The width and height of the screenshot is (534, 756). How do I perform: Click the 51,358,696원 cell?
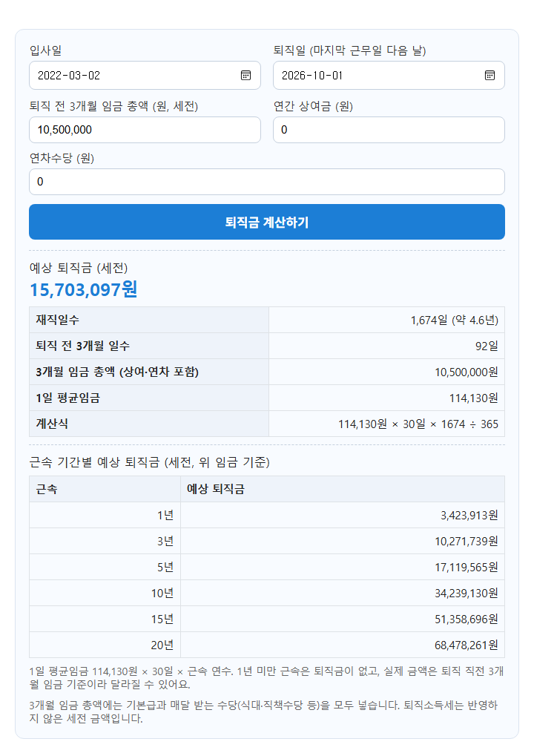[x=342, y=619]
